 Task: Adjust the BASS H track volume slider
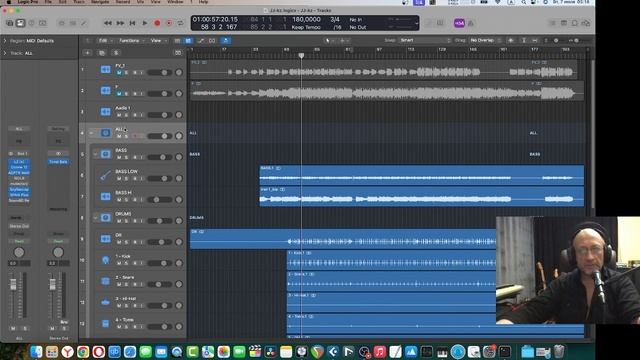point(160,200)
